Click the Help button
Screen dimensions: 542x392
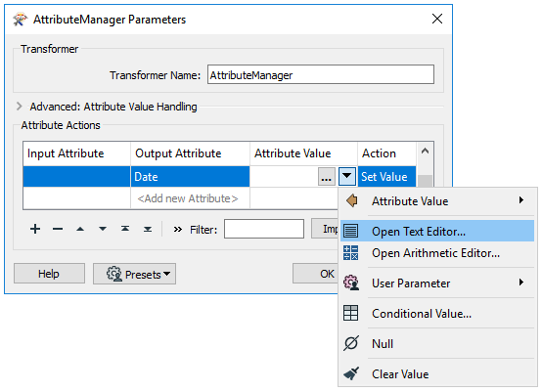49,274
